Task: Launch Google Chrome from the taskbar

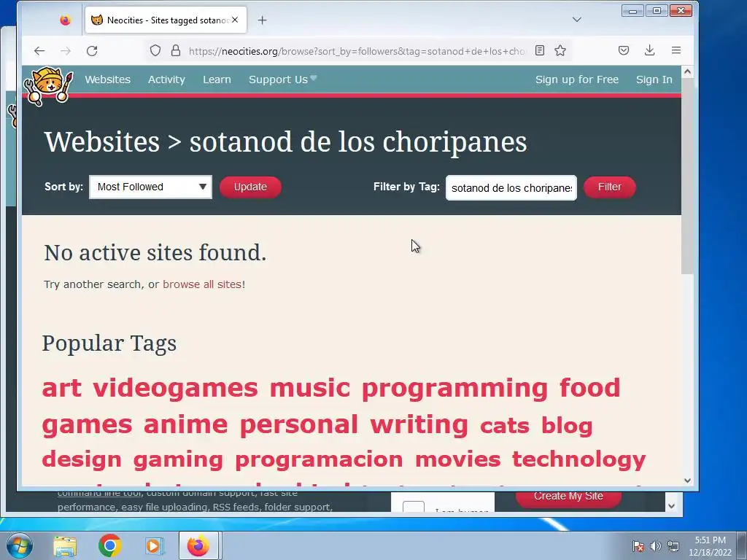Action: pos(110,545)
